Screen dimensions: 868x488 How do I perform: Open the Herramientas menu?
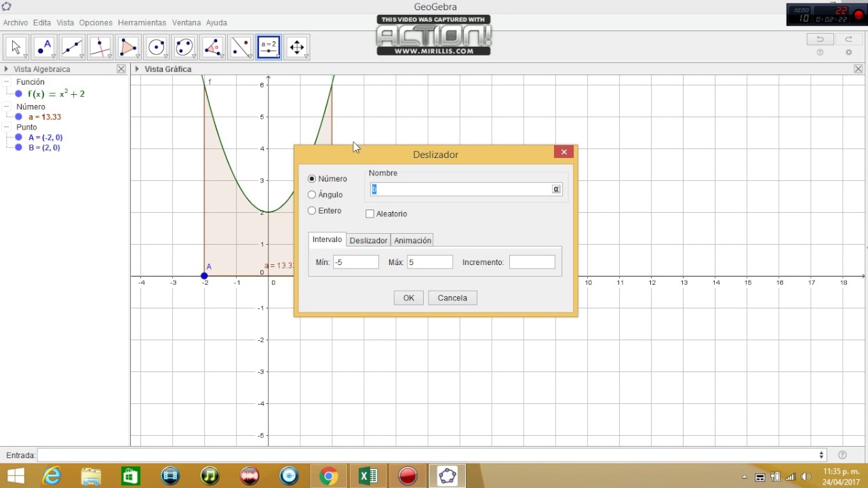click(142, 23)
